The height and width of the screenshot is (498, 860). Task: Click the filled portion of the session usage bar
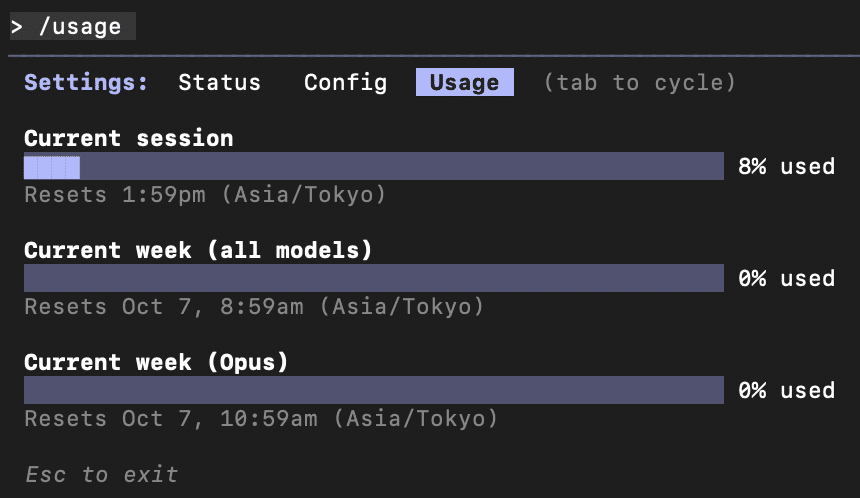[52, 166]
